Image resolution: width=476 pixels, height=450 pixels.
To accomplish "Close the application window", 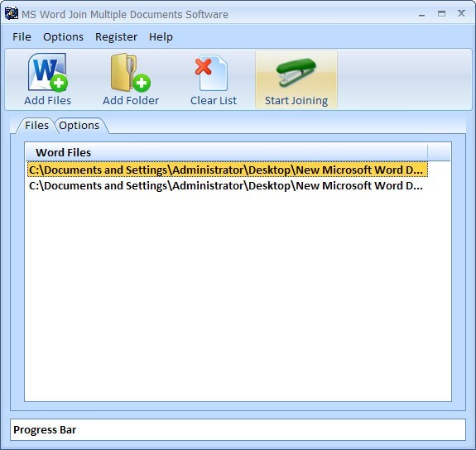I will tap(461, 13).
